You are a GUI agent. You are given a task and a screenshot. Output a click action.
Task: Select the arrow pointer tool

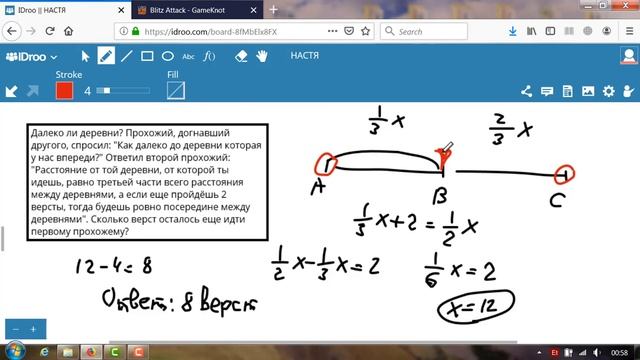point(85,56)
